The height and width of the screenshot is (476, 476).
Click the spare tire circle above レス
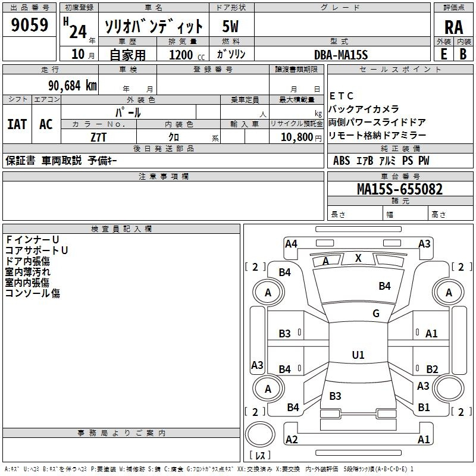click(x=261, y=435)
